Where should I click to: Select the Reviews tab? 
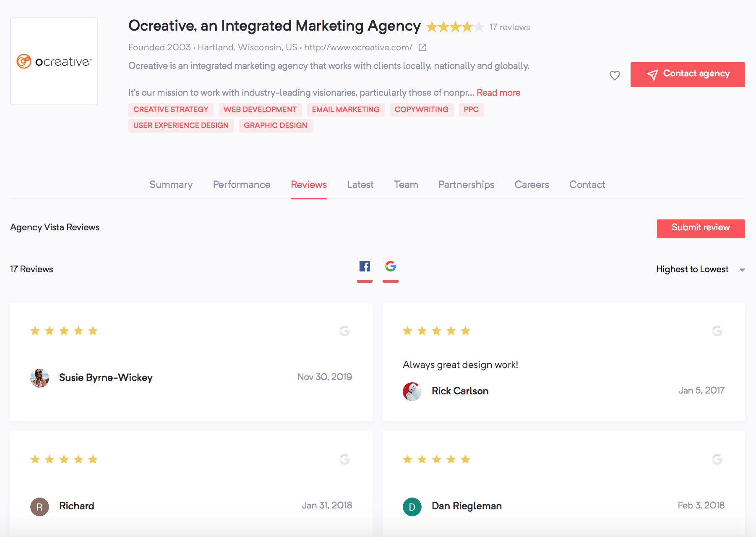tap(309, 185)
